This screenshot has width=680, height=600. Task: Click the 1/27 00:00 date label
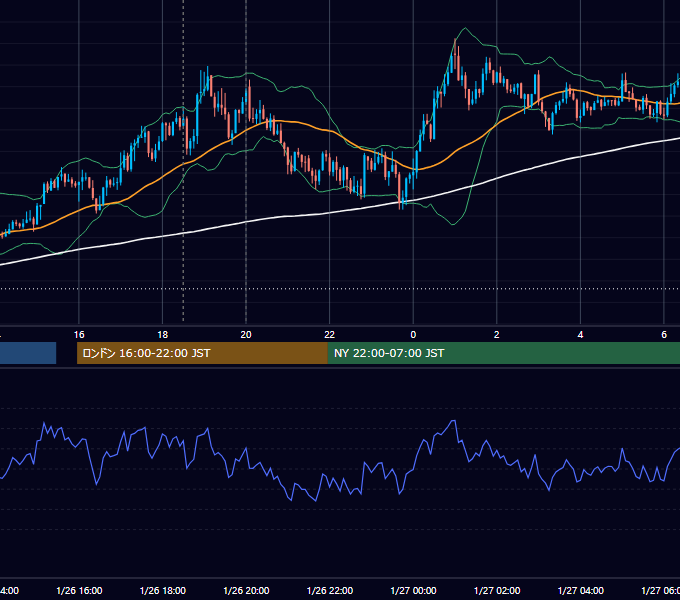413,590
